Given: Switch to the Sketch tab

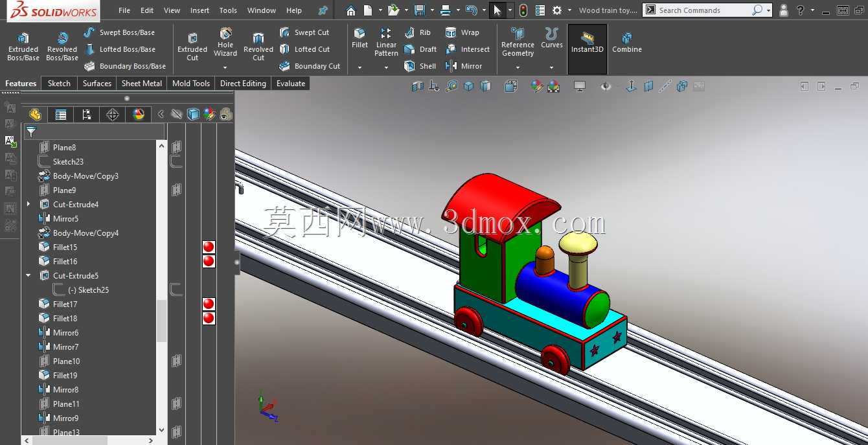Looking at the screenshot, I should [x=59, y=84].
